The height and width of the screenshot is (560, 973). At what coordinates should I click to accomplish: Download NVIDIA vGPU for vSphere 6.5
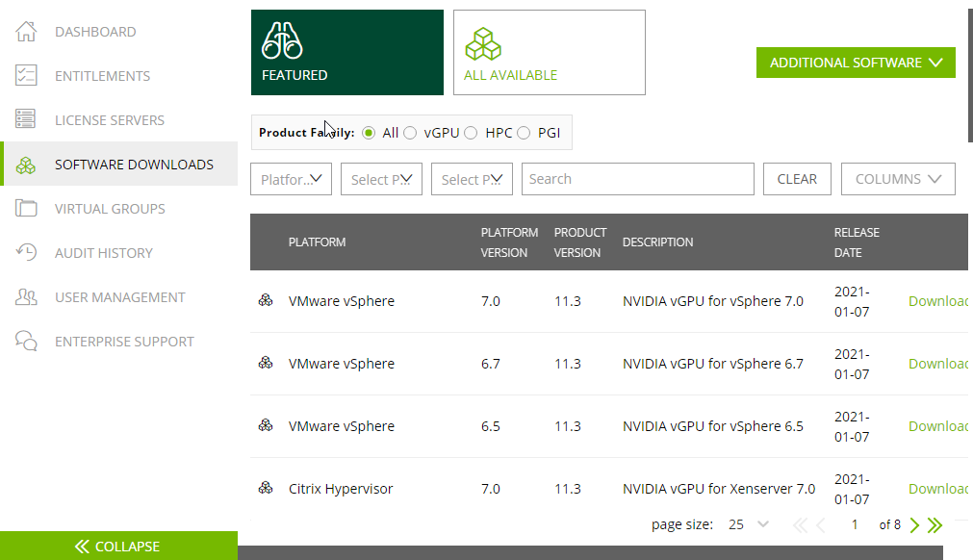pos(937,426)
